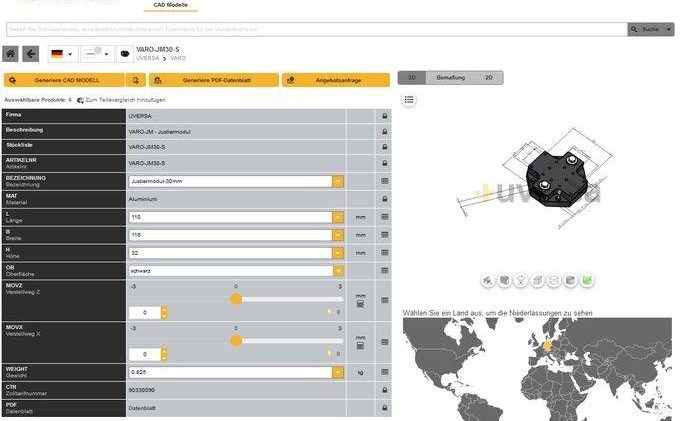
Task: Go back with the left arrow icon
Action: pyautogui.click(x=31, y=54)
